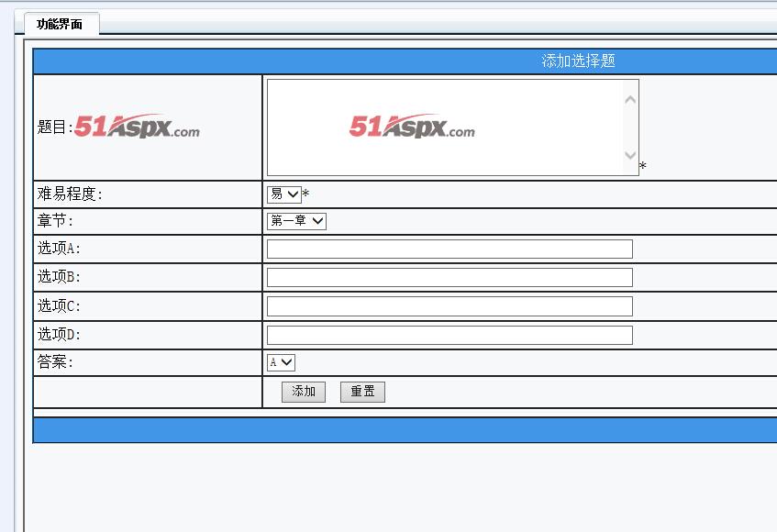
Task: Click the 答案: label
Action: click(55, 362)
